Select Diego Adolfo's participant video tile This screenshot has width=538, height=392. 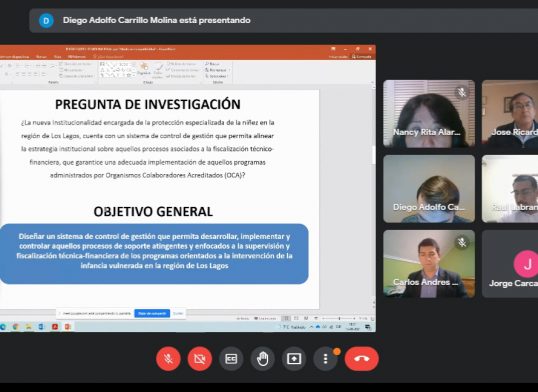[x=429, y=189]
